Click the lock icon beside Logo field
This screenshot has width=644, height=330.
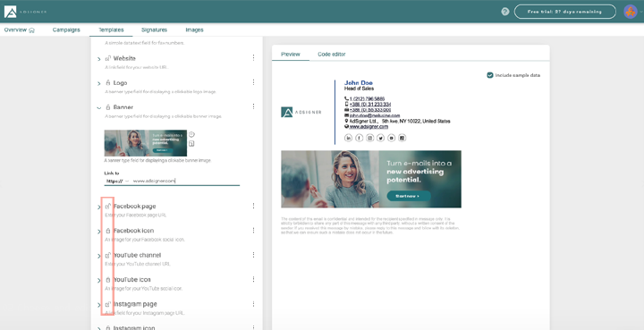[x=108, y=83]
